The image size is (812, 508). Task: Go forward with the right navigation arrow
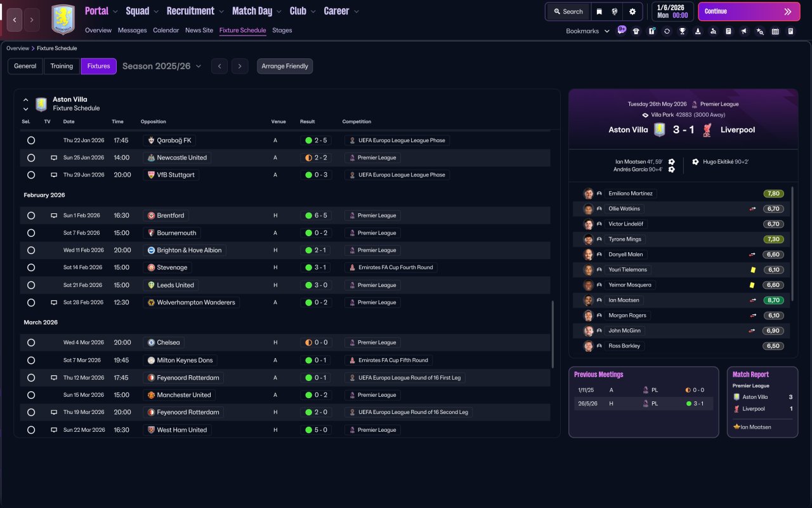tap(32, 20)
